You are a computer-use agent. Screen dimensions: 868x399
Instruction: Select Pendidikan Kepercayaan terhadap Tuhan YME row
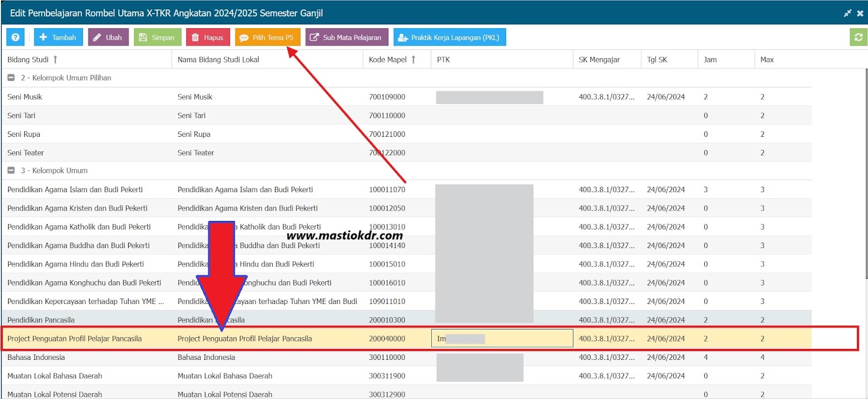click(407, 301)
